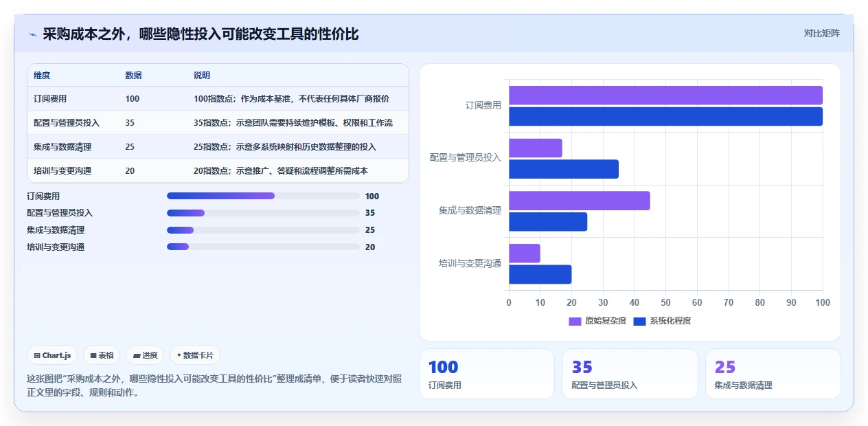Click description starting 100指数点
Screen dimensions: 868x426
point(291,99)
